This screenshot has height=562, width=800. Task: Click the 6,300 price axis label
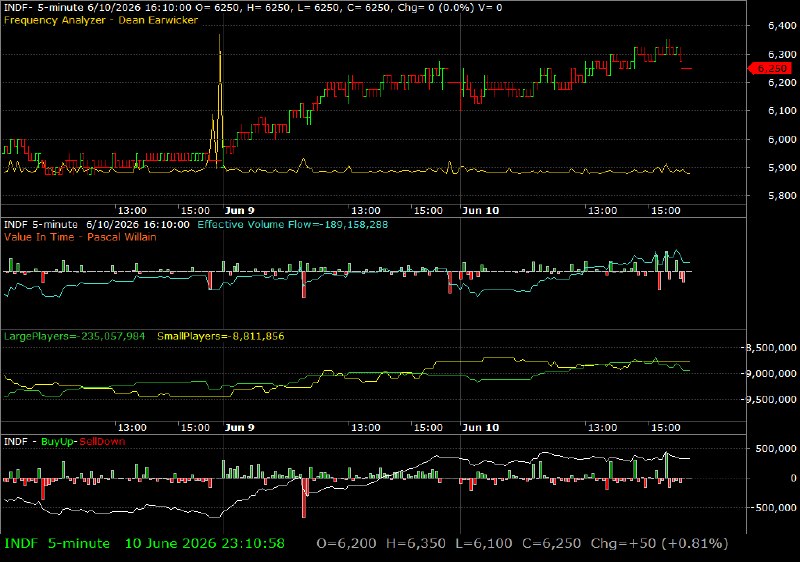pos(782,54)
